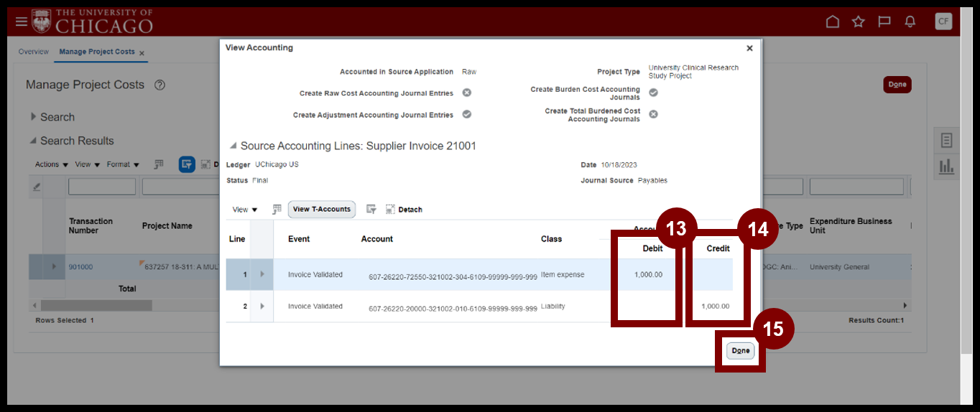Screen dimensions: 980x412
Task: Click Query By Example icon in dialog
Action: pyautogui.click(x=371, y=210)
